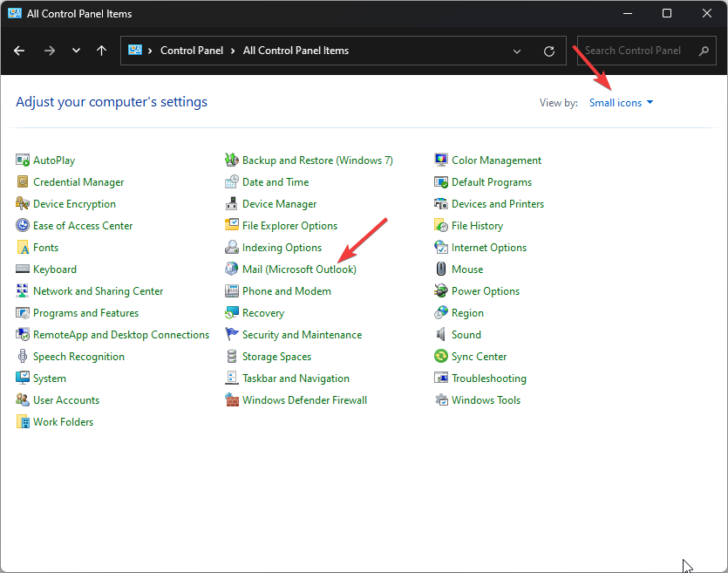Go forward to the next page
The height and width of the screenshot is (573, 728).
[x=49, y=51]
